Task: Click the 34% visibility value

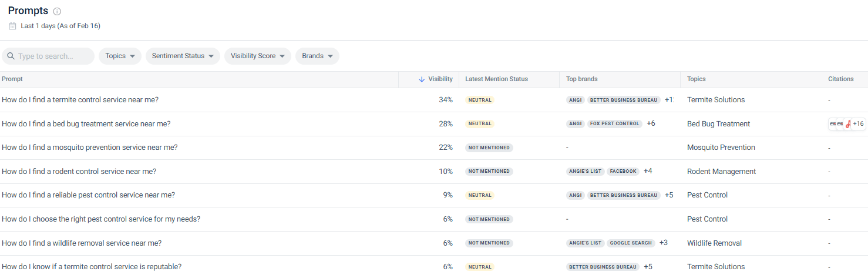Action: pos(446,100)
